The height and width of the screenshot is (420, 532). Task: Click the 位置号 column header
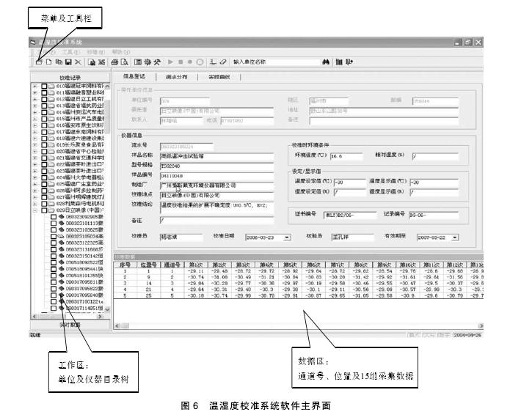click(x=148, y=265)
